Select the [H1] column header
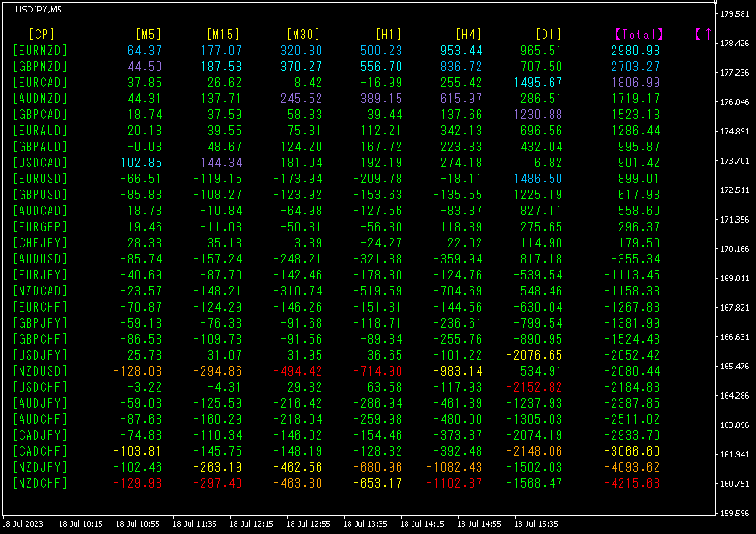The height and width of the screenshot is (534, 756). tap(389, 34)
